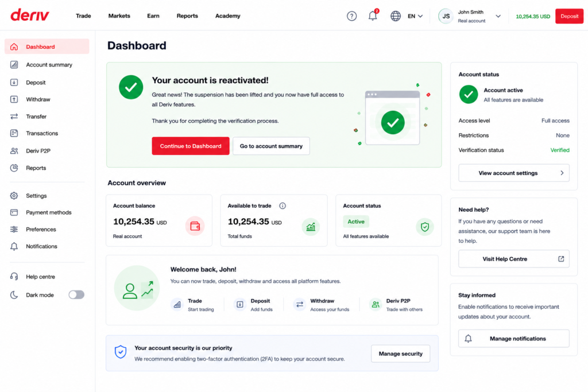The width and height of the screenshot is (588, 392).
Task: Click the Full access value text
Action: pyautogui.click(x=555, y=121)
